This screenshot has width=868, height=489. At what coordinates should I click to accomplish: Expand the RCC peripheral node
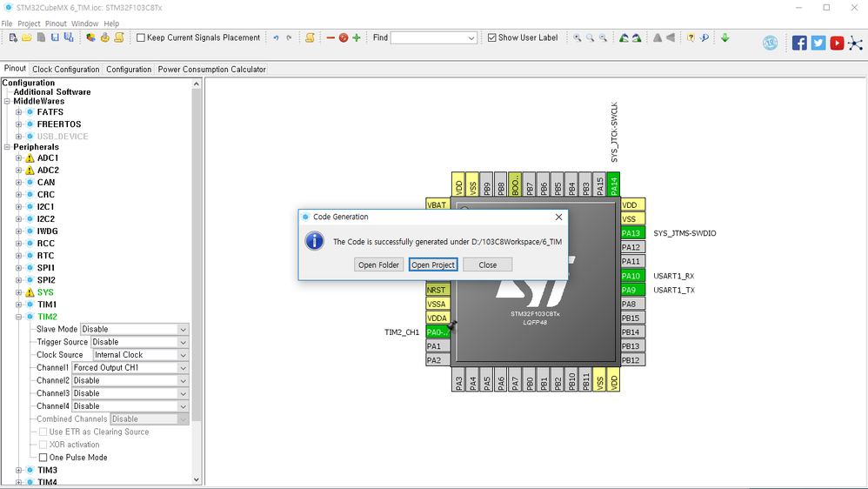[19, 243]
